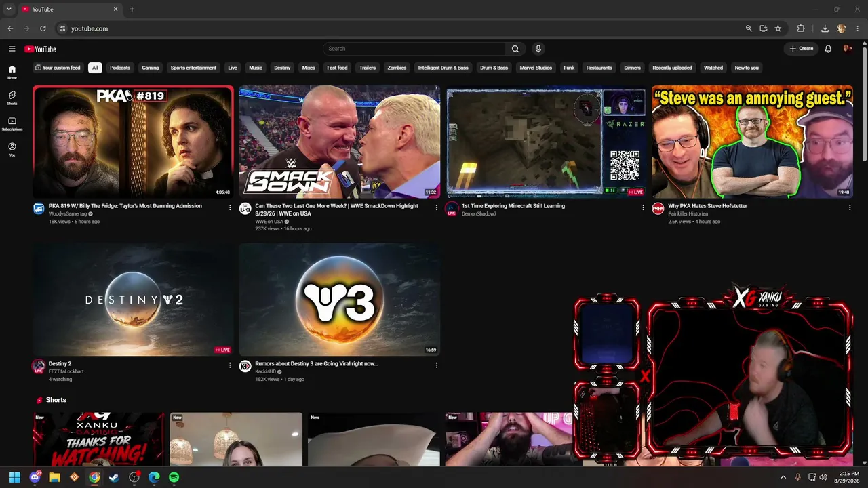This screenshot has width=868, height=488.
Task: Open the notifications bell
Action: click(828, 49)
